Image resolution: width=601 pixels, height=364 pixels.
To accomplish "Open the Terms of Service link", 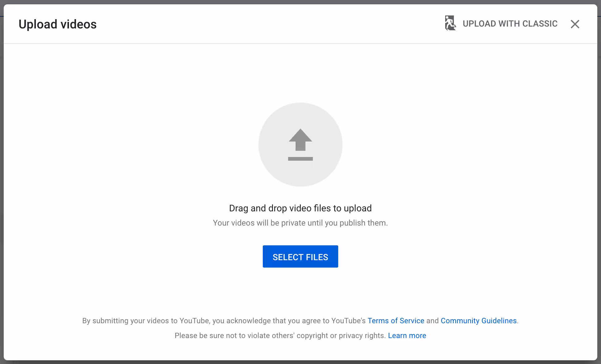I will pos(396,321).
